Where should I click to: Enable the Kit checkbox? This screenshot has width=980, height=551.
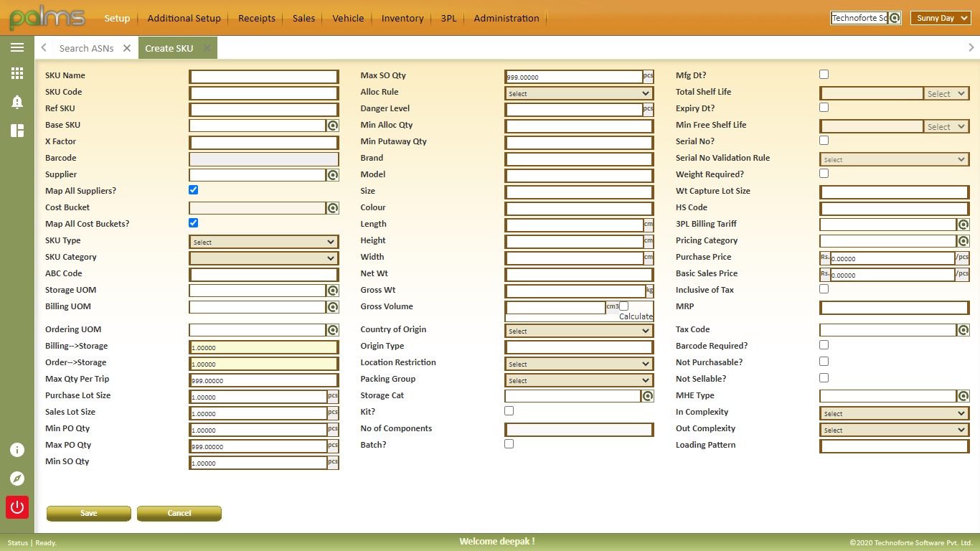(509, 410)
